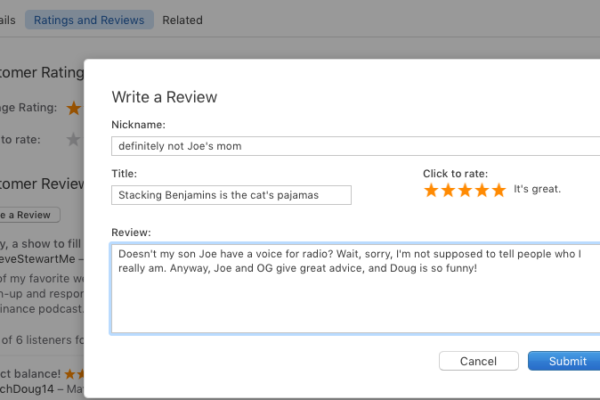Viewport: 600px width, 400px height.
Task: Click inside the Review text area
Action: pyautogui.click(x=355, y=289)
